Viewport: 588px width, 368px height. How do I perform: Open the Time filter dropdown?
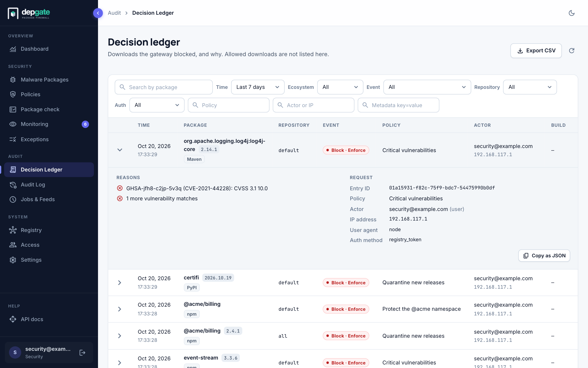click(x=258, y=87)
